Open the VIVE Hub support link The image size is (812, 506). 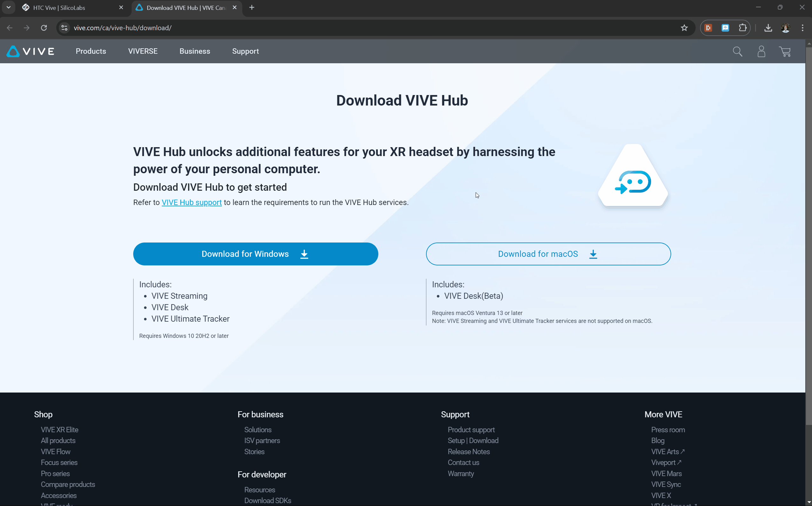191,202
